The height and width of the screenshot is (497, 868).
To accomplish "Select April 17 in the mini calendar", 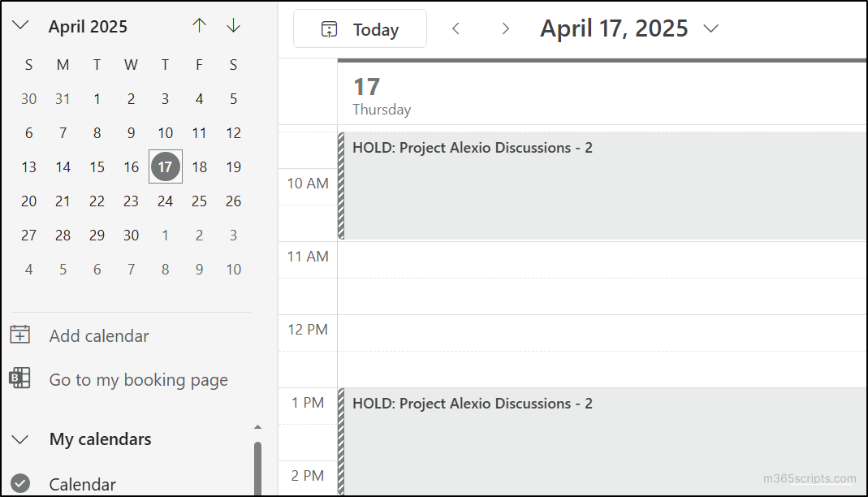I will coord(165,166).
